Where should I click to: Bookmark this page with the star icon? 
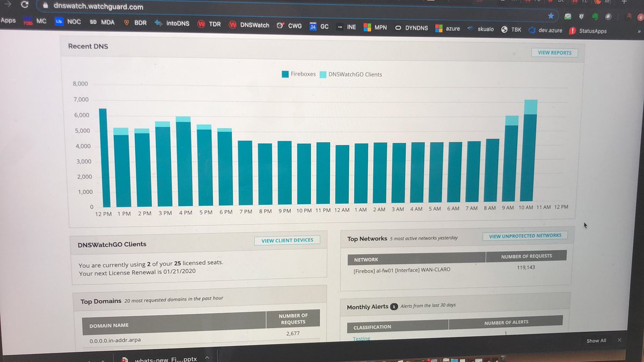click(x=551, y=16)
